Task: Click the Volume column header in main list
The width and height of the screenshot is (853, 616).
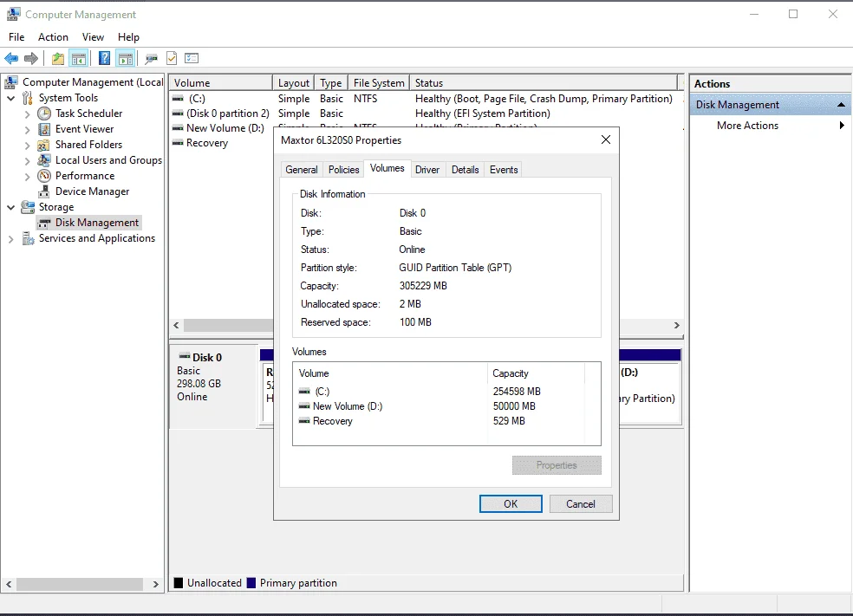Action: pos(221,82)
